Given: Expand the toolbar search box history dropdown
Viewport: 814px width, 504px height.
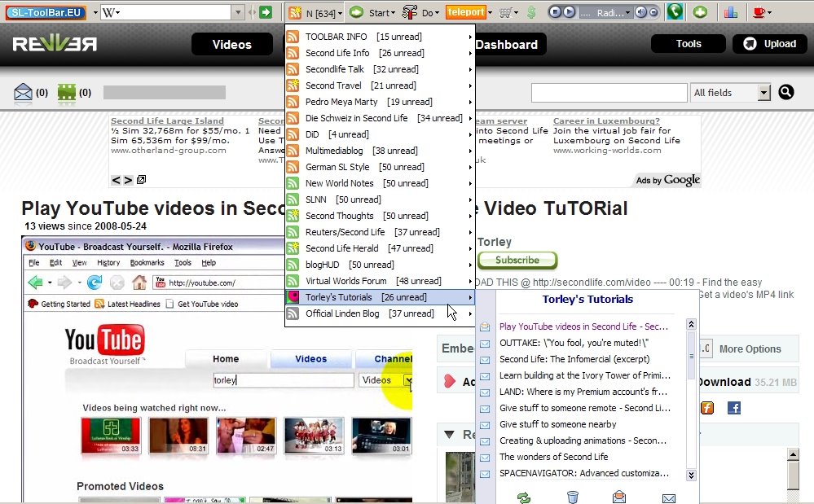Looking at the screenshot, I should pyautogui.click(x=238, y=12).
